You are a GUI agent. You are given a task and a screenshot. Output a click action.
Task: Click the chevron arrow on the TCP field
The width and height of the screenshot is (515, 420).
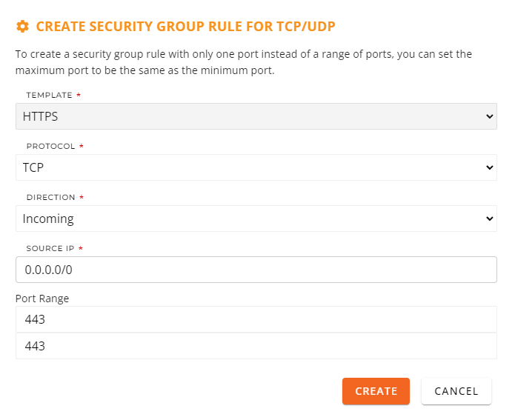click(x=489, y=167)
